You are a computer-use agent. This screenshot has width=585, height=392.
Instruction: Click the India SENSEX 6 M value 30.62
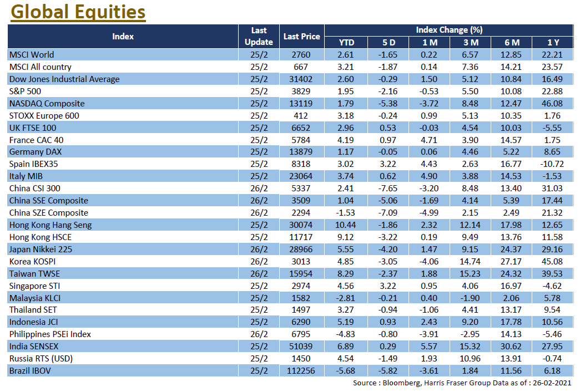(511, 347)
